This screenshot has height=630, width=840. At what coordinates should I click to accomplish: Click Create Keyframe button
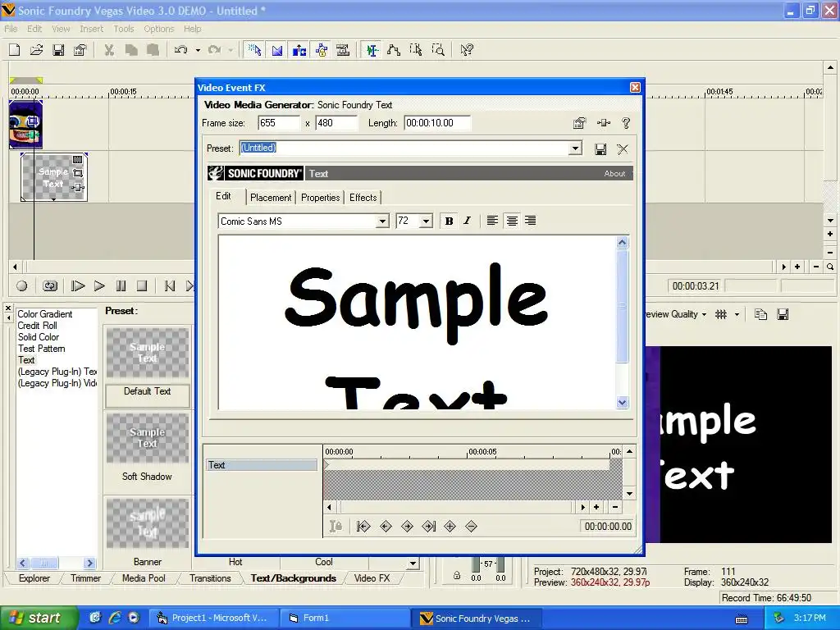click(450, 527)
